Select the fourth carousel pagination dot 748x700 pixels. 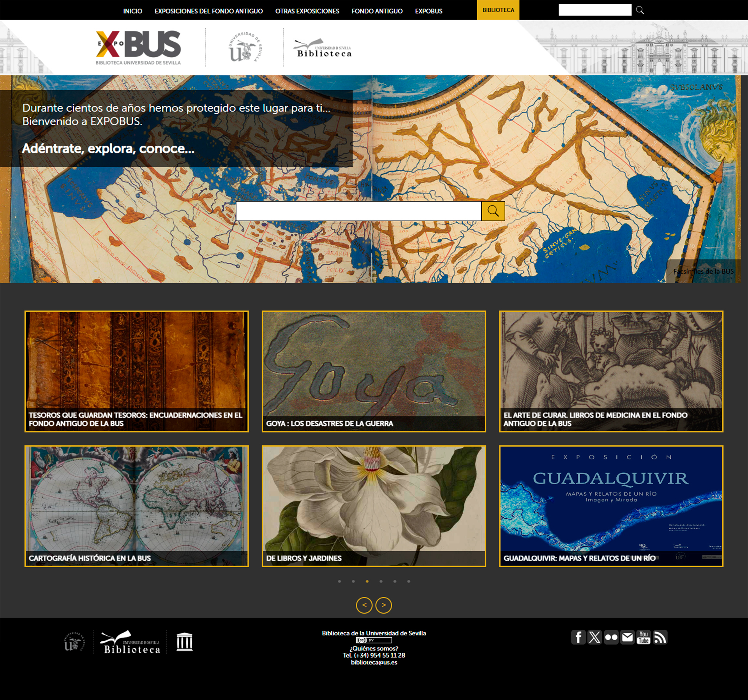pos(381,581)
